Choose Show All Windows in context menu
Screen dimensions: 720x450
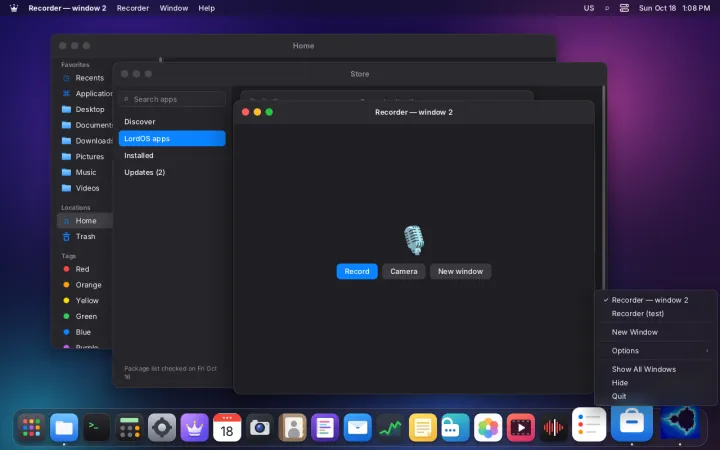tap(656, 369)
